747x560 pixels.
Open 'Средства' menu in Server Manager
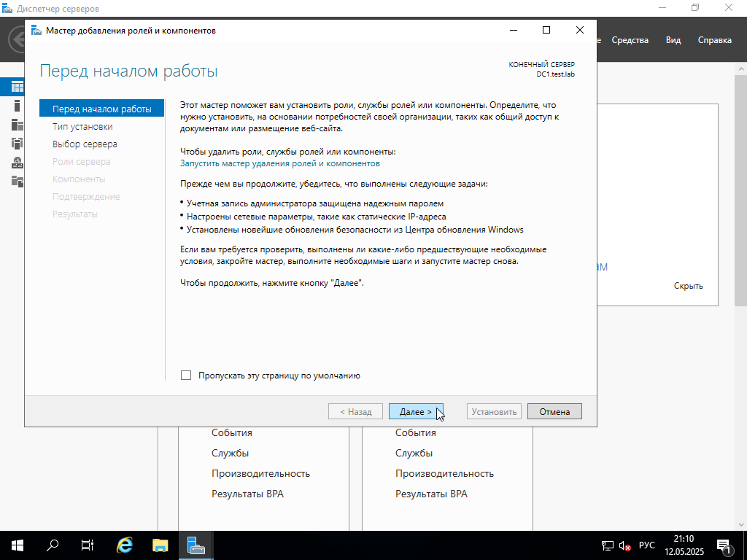[630, 40]
